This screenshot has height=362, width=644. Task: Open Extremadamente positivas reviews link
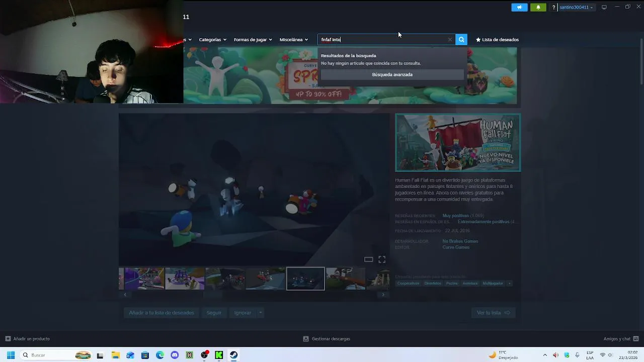tap(484, 222)
